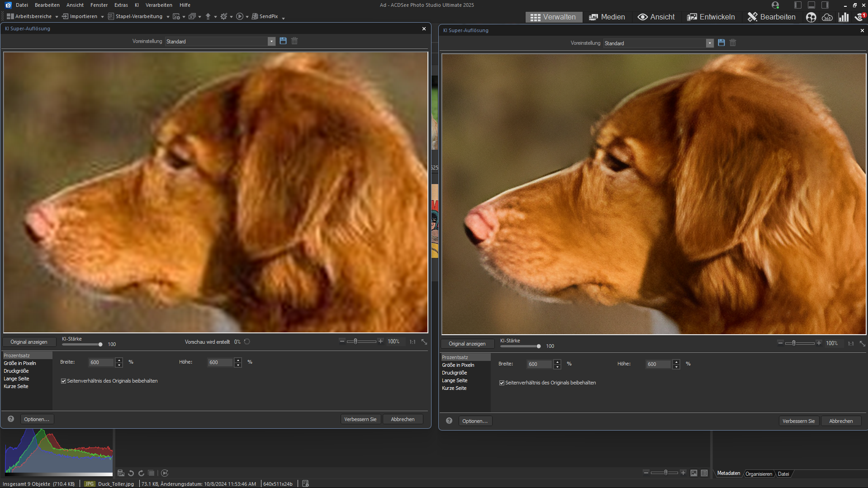The image size is (868, 488).
Task: Rotate left icon below histogram
Action: (131, 473)
